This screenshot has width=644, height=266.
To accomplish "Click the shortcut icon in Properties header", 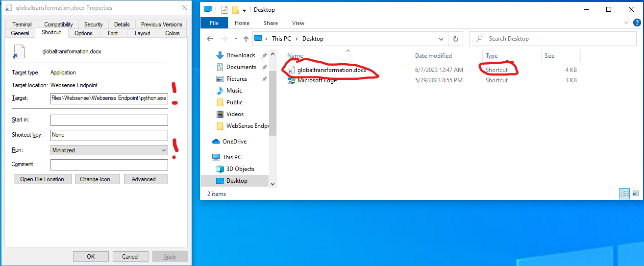I will point(19,51).
